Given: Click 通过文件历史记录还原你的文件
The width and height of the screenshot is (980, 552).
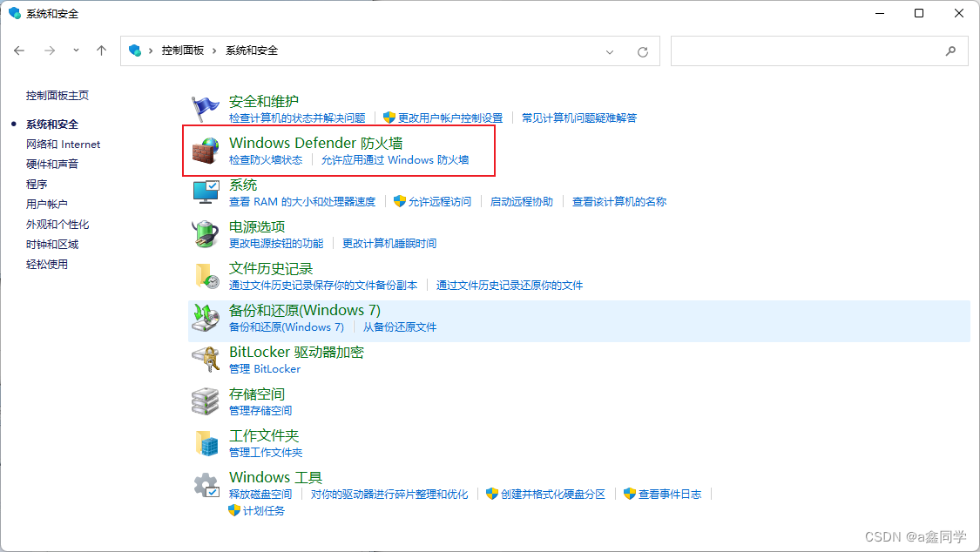Looking at the screenshot, I should (x=510, y=286).
